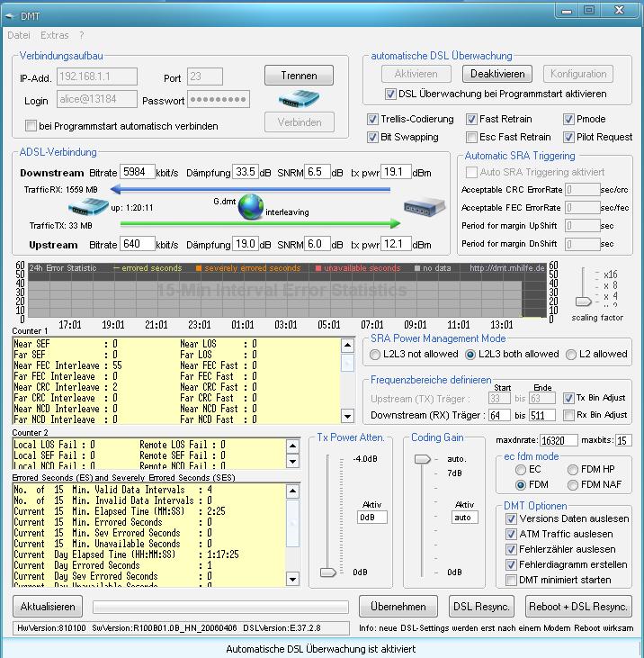Uncheck ATM Traffic auslesen option
Viewport: 644px width, 658px height.
(x=511, y=534)
